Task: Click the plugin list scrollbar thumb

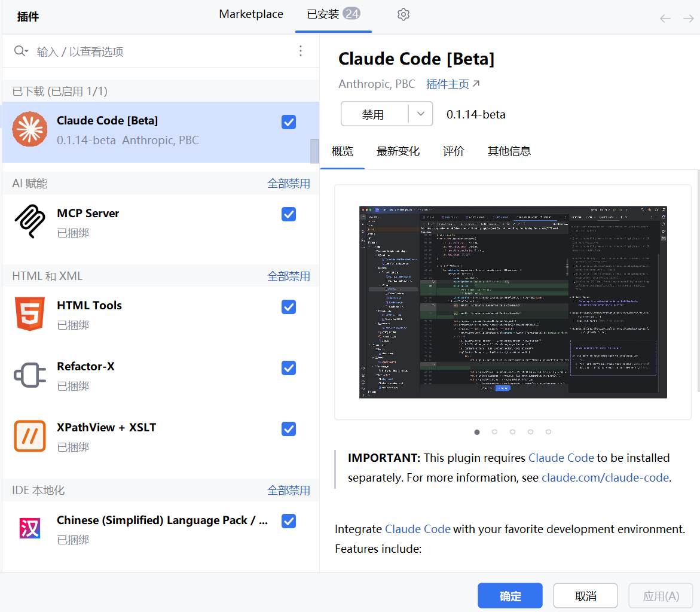Action: [314, 151]
